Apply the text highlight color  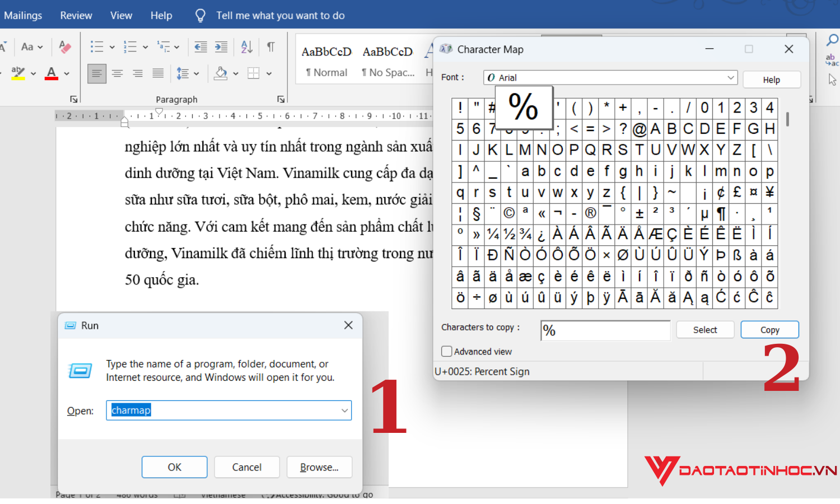pyautogui.click(x=18, y=73)
